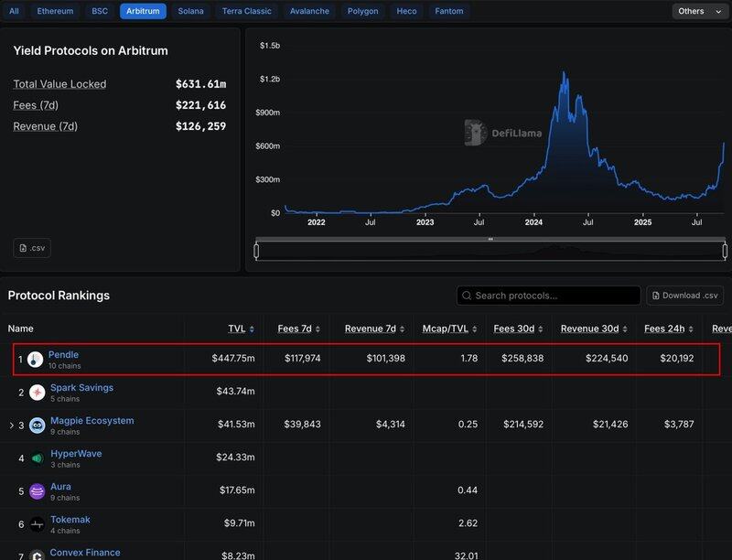Open the HyperWave protocol link

coord(76,454)
